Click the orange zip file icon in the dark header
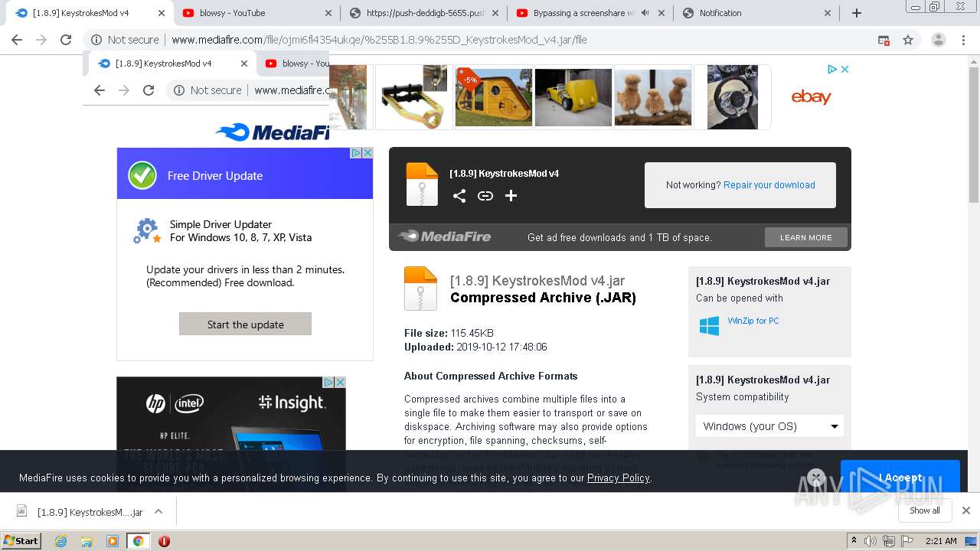 click(422, 184)
